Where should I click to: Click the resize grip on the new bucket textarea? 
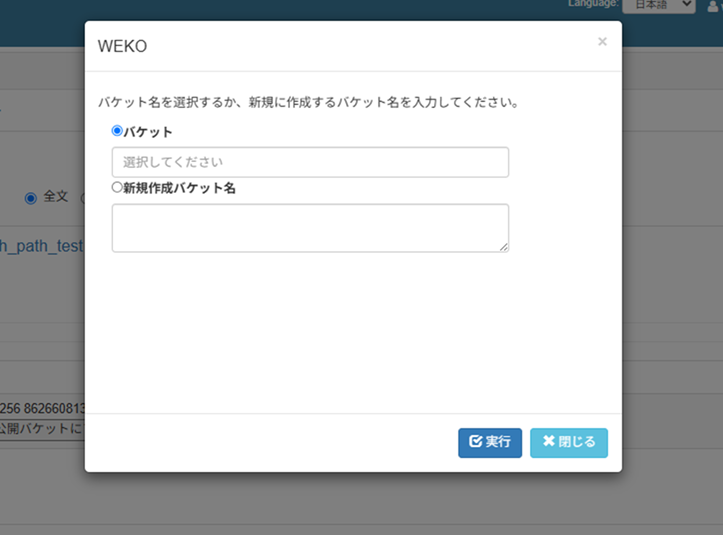pos(504,247)
